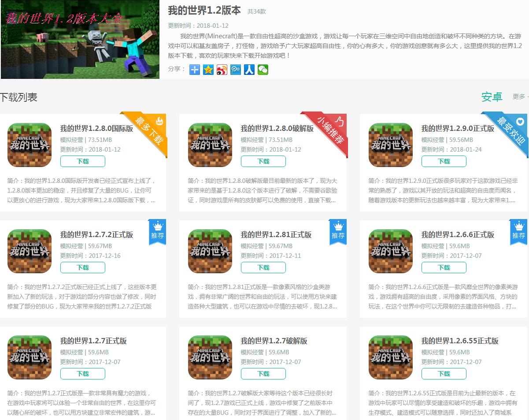Image resolution: width=529 pixels, height=420 pixels.
Task: Share to Tencent Weibo icon
Action: 236,70
